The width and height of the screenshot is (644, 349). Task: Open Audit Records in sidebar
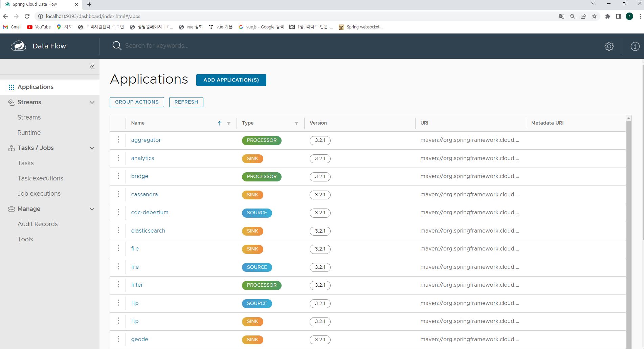click(38, 224)
